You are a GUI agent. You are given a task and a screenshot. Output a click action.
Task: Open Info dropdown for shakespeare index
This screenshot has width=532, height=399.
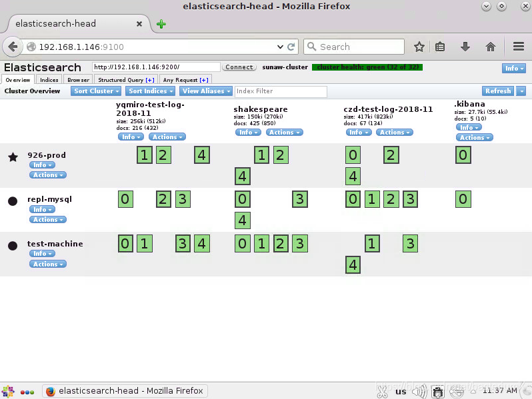coord(249,132)
